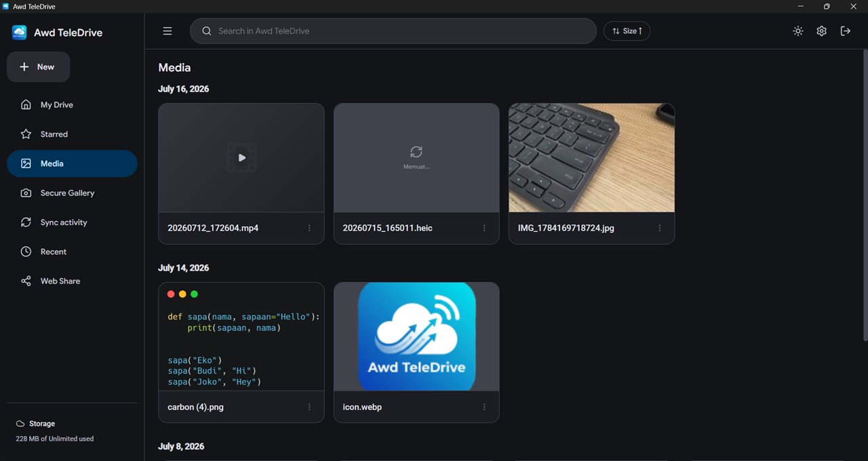Viewport: 868px width, 461px height.
Task: Open options for 20260712_172604.mp4
Action: [309, 228]
